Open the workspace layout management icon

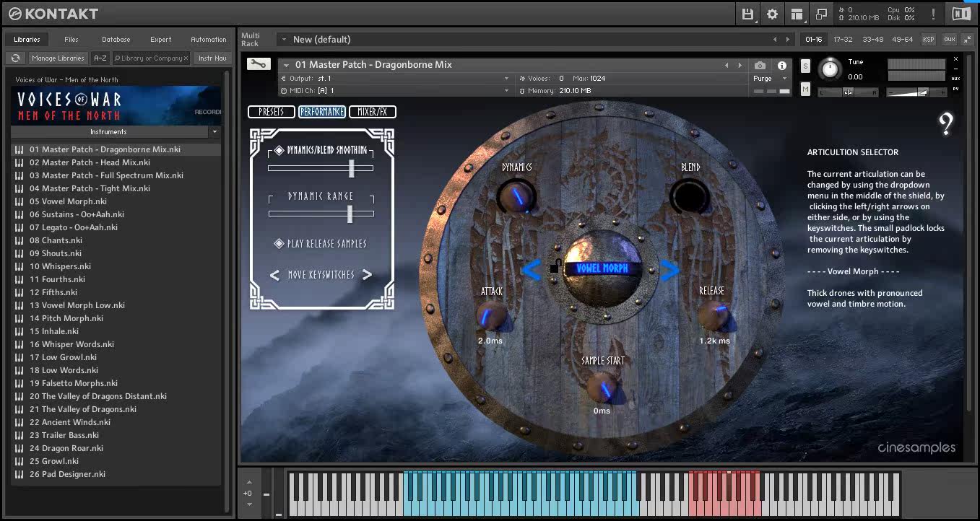(x=797, y=14)
